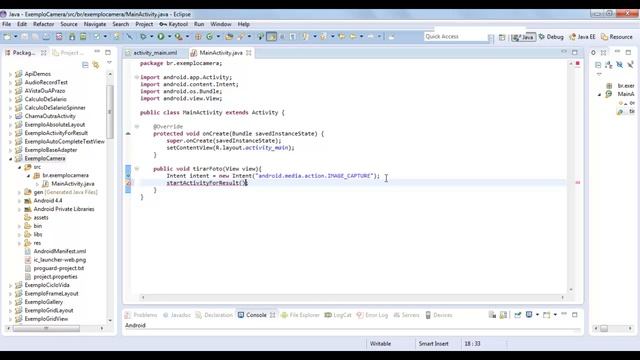
Task: Expand the res folder
Action: point(19,243)
